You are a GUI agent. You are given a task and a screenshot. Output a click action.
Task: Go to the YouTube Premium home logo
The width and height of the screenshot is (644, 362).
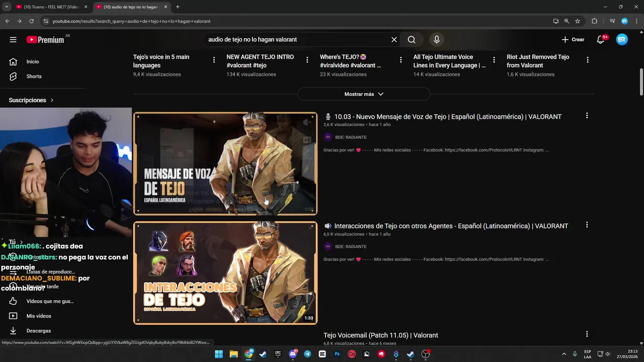point(46,40)
